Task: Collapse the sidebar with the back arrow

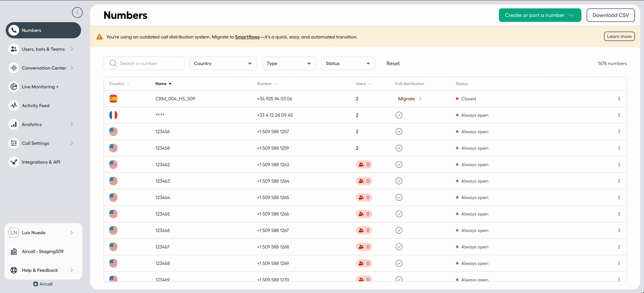Action: (77, 12)
